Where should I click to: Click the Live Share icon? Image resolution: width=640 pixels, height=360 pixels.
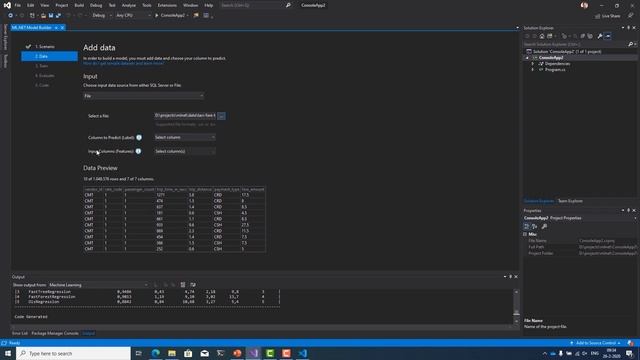pyautogui.click(x=597, y=16)
